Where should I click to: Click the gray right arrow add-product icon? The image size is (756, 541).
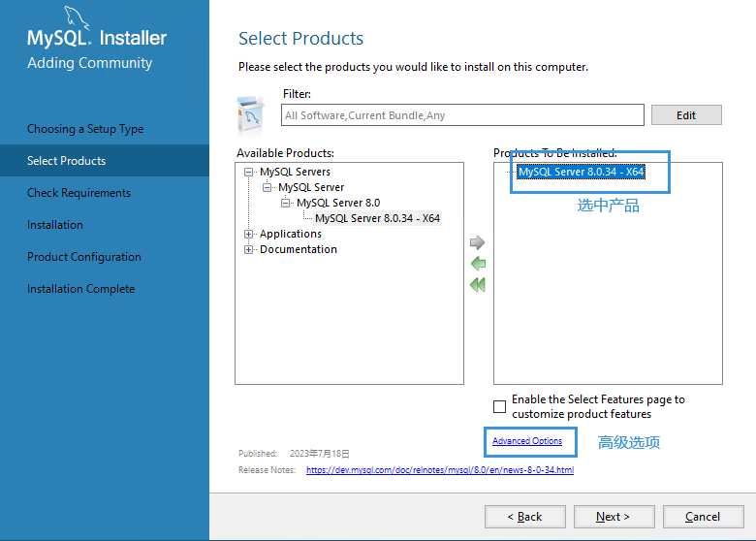pos(477,242)
